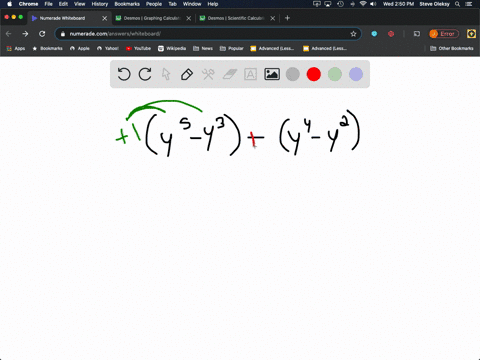
Task: Choose the eraser tool
Action: pos(229,74)
